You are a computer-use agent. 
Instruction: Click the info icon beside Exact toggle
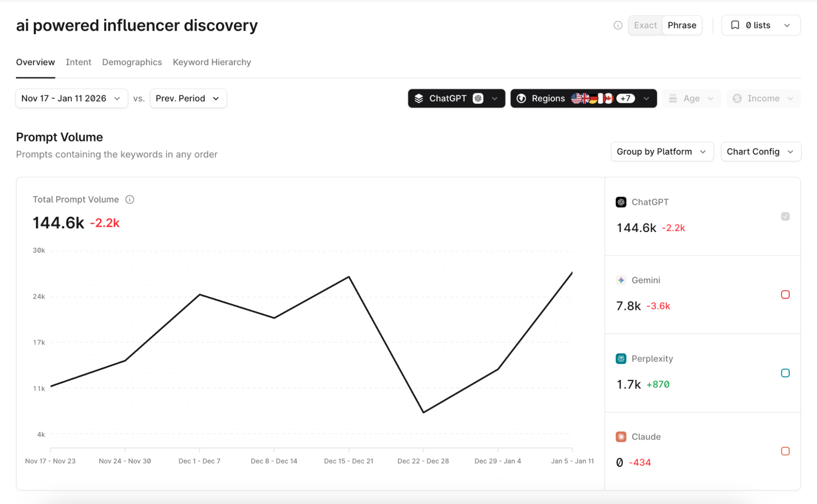pos(618,25)
